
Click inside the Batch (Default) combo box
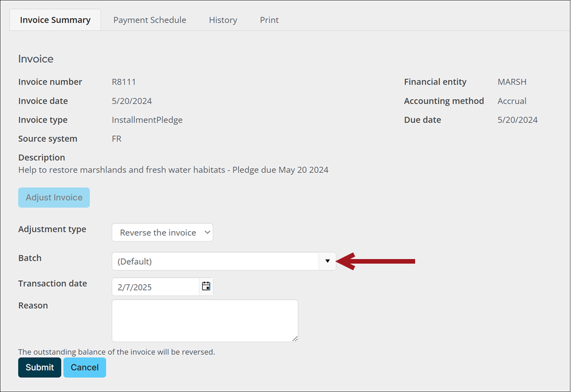point(215,261)
